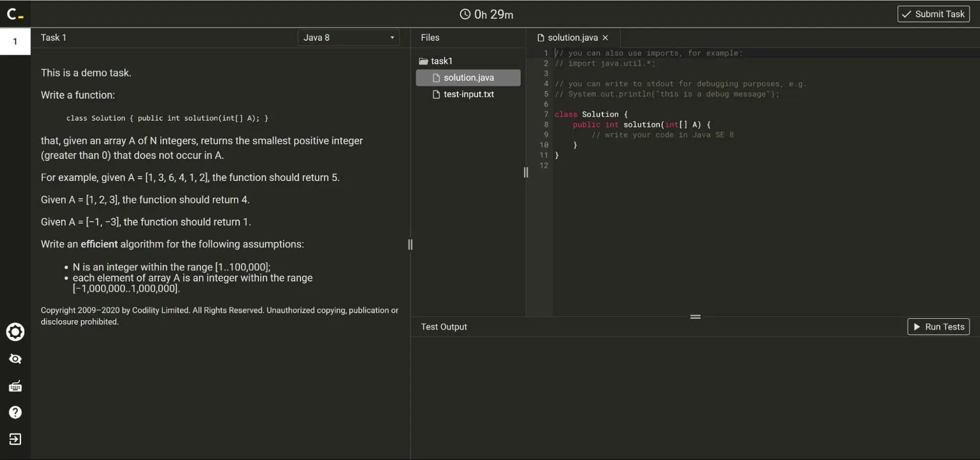Click the task1 folder icon
980x460 pixels.
[424, 61]
